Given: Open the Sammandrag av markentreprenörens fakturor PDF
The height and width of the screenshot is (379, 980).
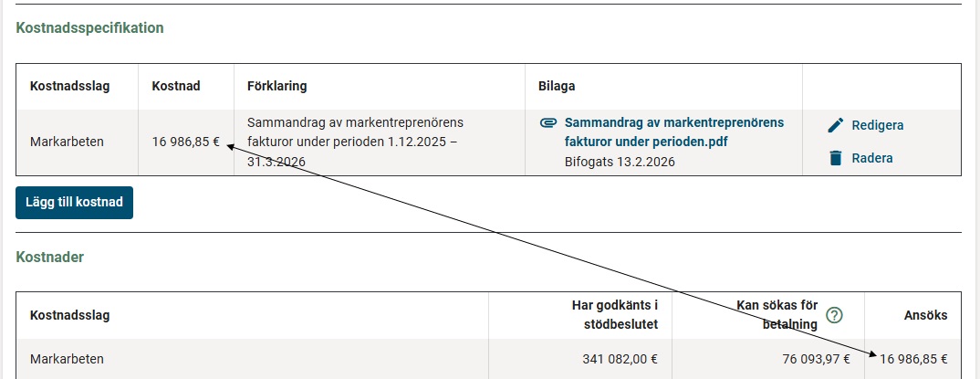Looking at the screenshot, I should [x=673, y=132].
